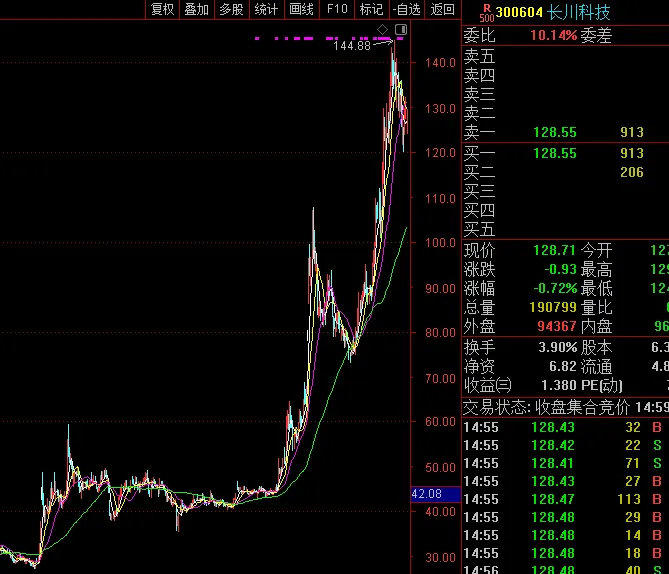
Task: Click the 买五 order book row label
Action: [x=479, y=230]
